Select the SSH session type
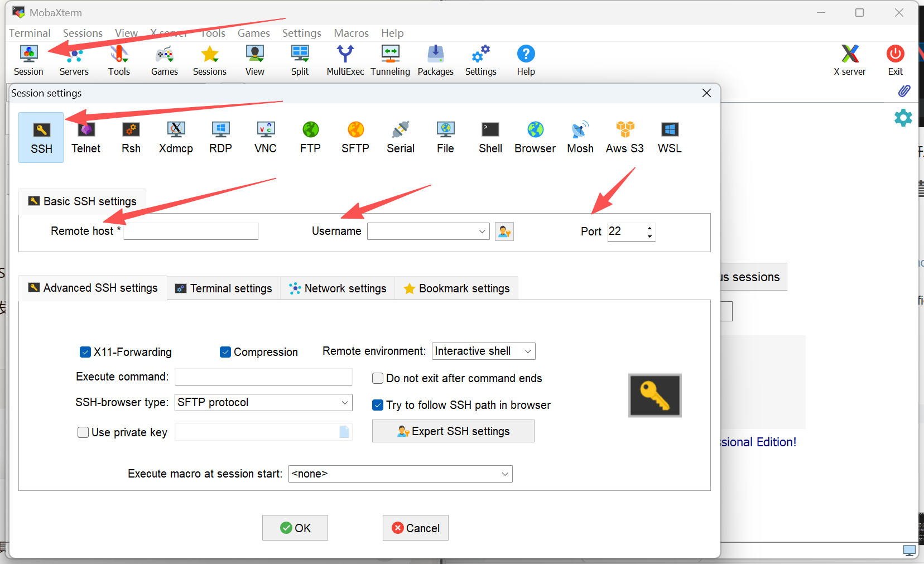924x564 pixels. click(x=41, y=138)
